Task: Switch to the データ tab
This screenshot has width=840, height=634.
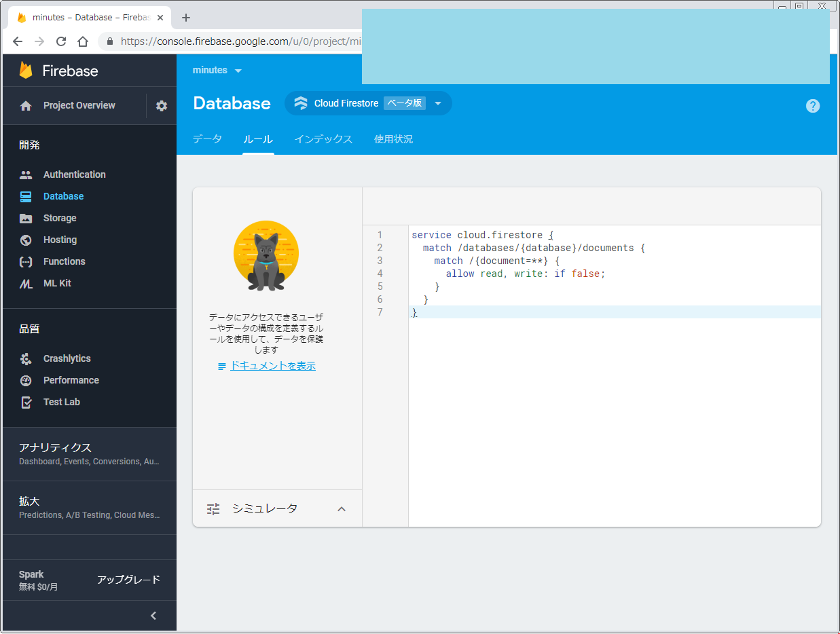Action: coord(207,139)
